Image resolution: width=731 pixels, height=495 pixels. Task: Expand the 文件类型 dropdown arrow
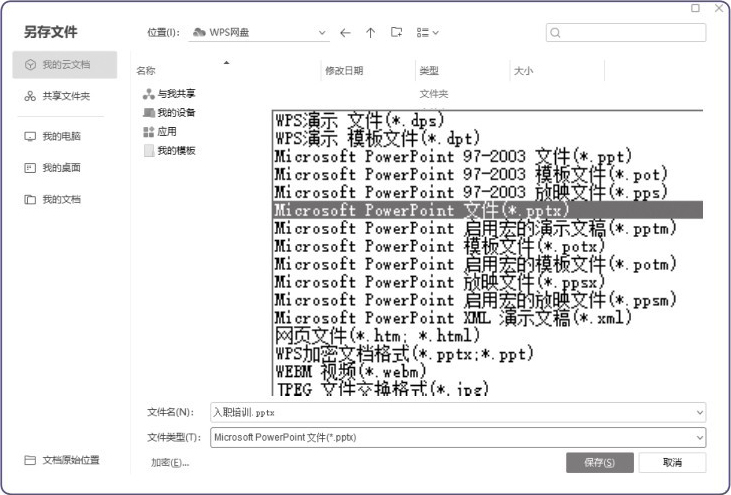coord(699,438)
